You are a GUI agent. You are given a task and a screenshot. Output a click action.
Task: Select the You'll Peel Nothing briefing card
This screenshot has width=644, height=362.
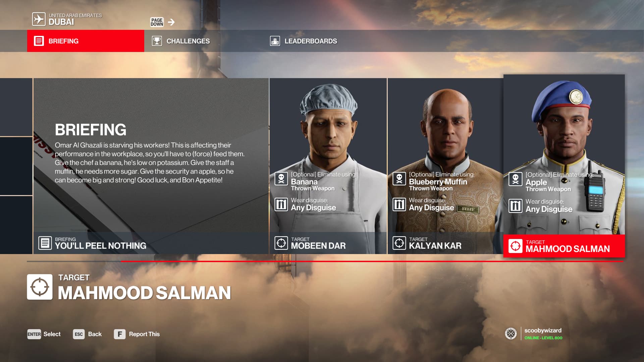[x=151, y=166]
